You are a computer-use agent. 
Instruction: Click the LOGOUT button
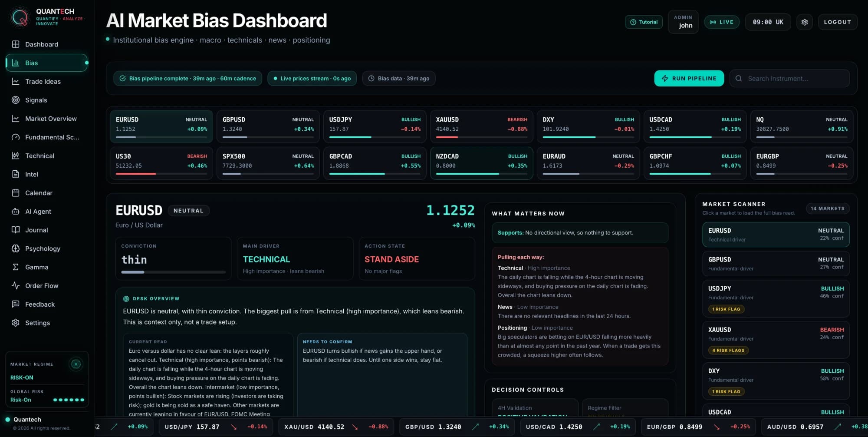point(838,22)
